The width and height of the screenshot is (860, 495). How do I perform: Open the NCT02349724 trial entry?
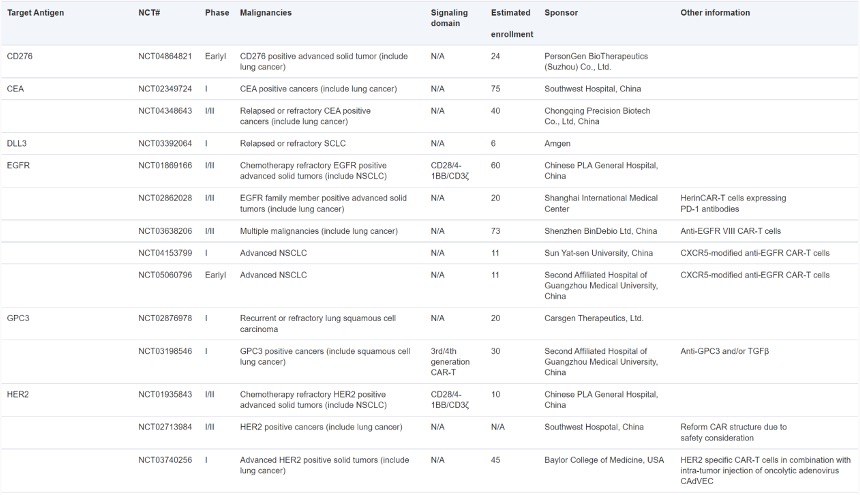tap(165, 88)
